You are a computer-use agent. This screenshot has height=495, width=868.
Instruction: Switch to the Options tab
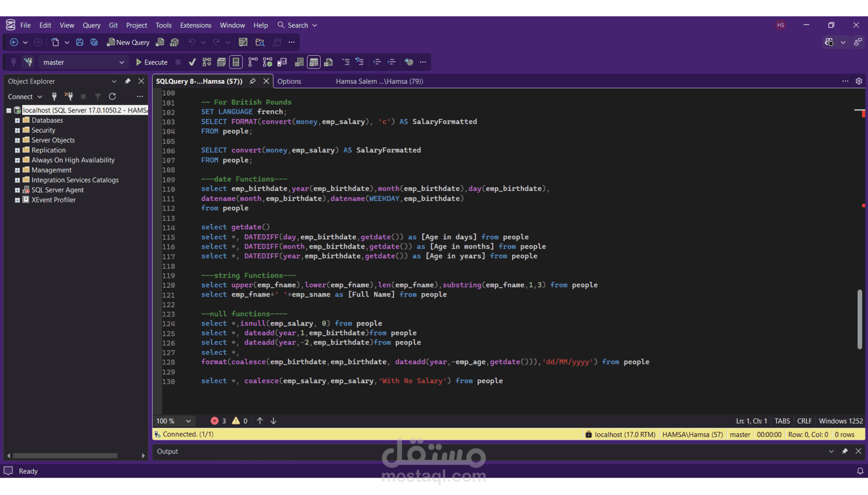289,81
